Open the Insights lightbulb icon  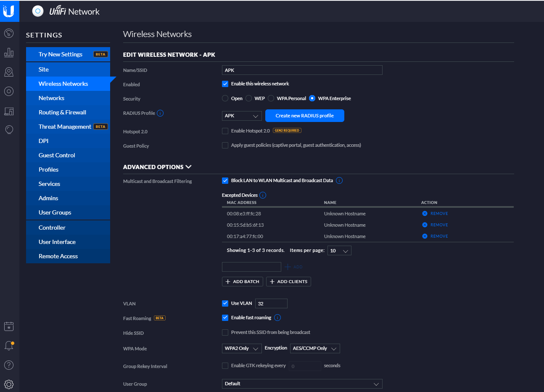pyautogui.click(x=9, y=130)
